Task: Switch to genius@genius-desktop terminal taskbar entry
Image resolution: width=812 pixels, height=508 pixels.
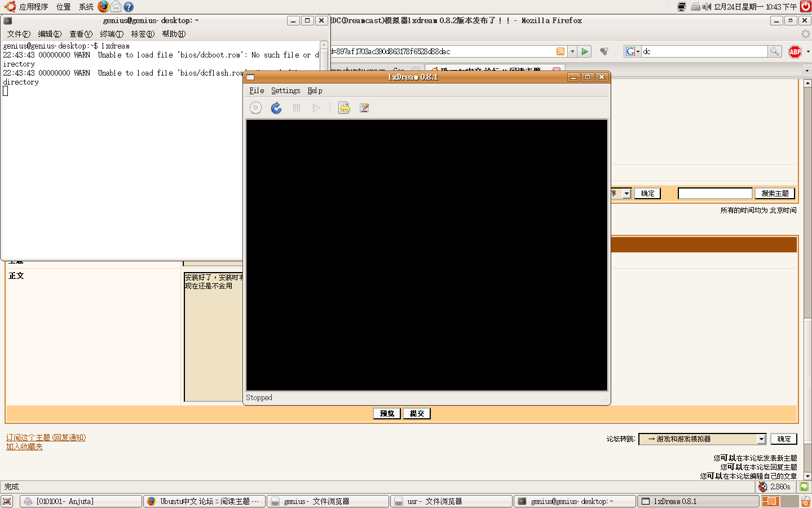Action: coord(575,501)
